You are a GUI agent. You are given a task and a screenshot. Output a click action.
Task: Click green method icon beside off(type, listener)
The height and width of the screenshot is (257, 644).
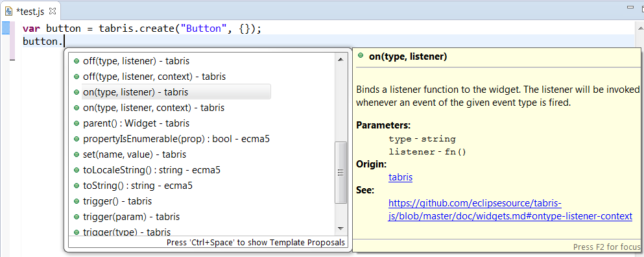[76, 61]
